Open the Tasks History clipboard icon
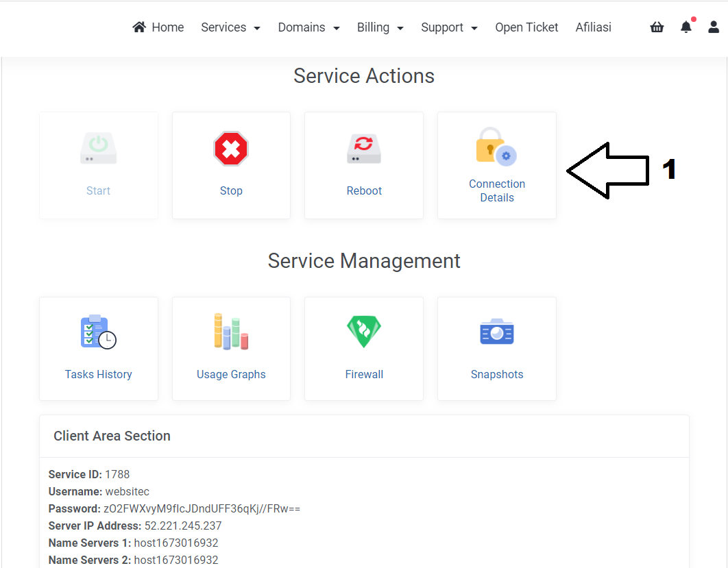The height and width of the screenshot is (568, 728). (x=98, y=332)
